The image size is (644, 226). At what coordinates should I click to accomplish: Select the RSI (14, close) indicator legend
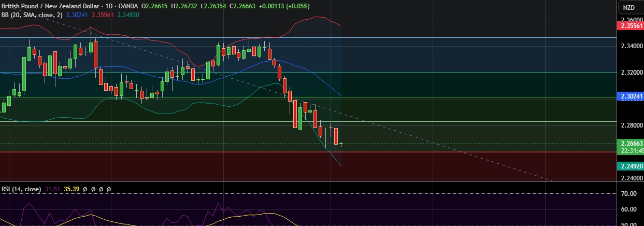(x=21, y=189)
